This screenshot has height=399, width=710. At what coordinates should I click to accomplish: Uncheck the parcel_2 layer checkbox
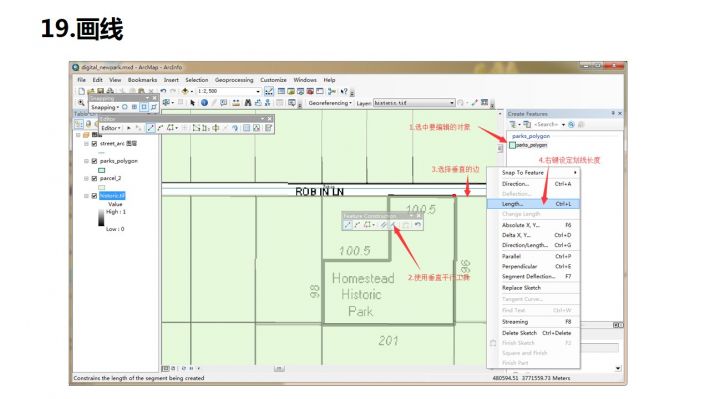point(94,178)
